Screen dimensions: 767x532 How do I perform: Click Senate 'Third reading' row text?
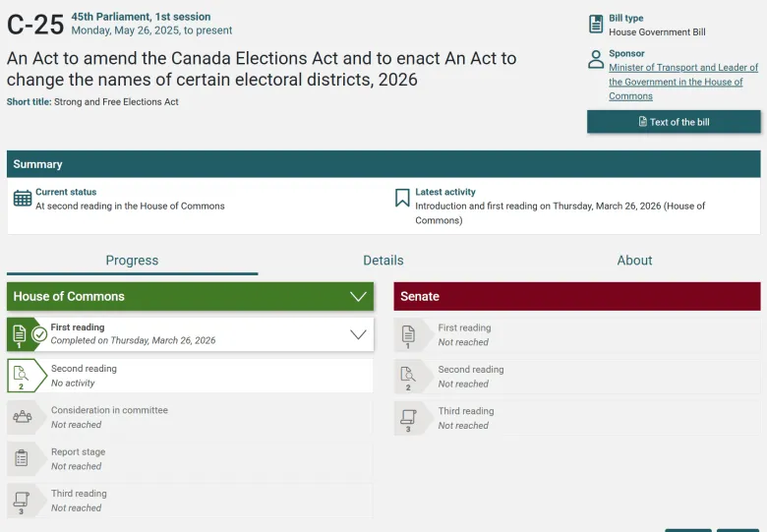pyautogui.click(x=466, y=411)
